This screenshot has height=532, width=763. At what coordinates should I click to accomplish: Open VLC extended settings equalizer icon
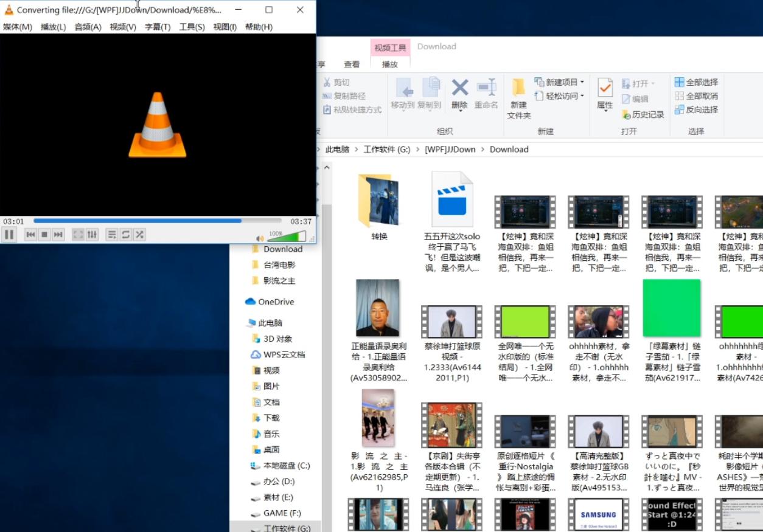[92, 235]
